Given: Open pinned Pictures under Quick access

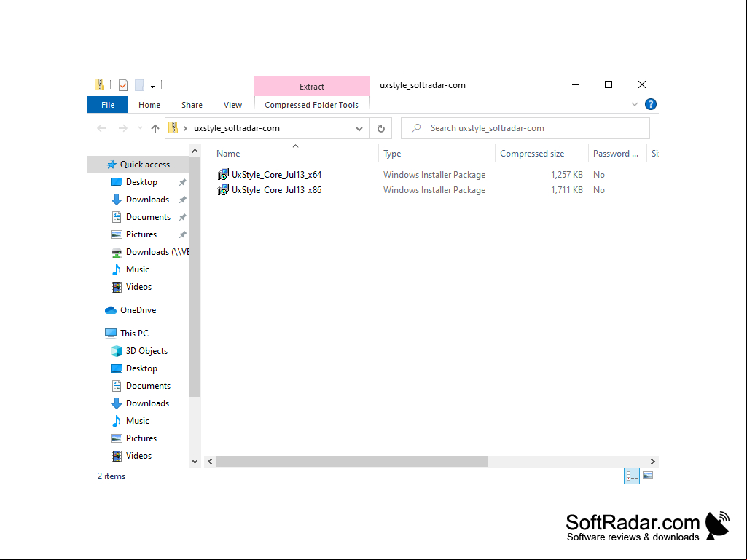Looking at the screenshot, I should tap(141, 234).
